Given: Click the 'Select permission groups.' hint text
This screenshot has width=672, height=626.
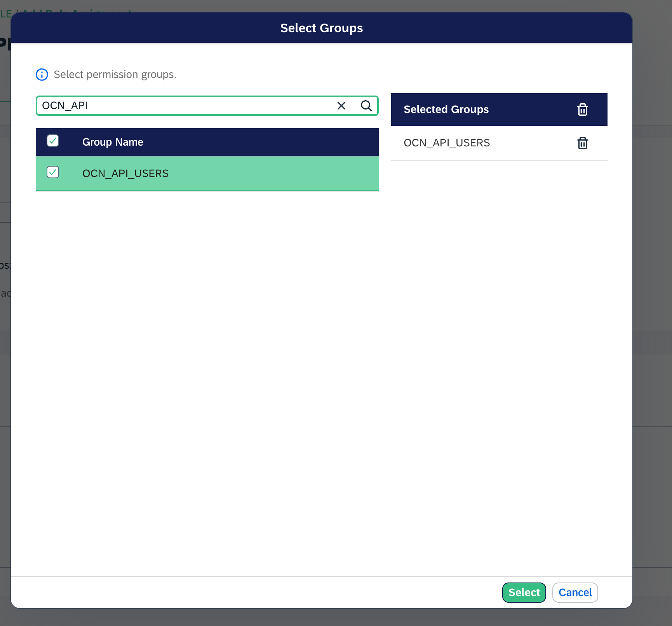Looking at the screenshot, I should point(115,75).
